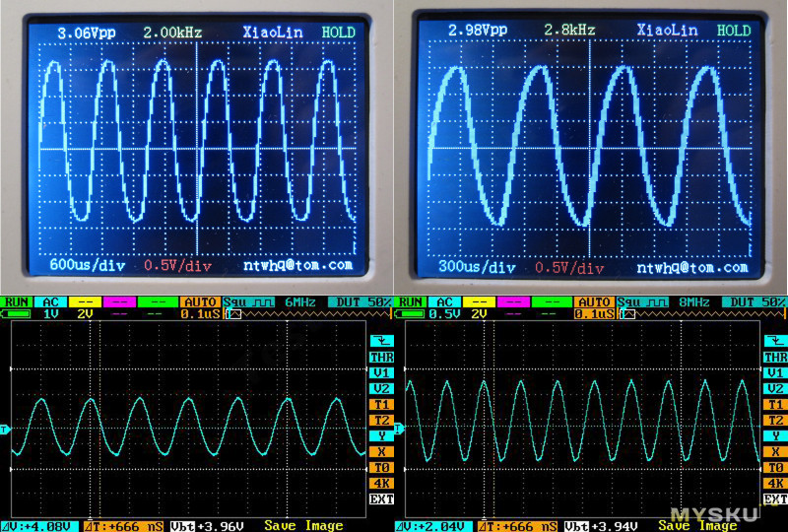788x532 pixels.
Task: Click the T trigger-level marker on the 8MHz scope
Action: click(400, 429)
